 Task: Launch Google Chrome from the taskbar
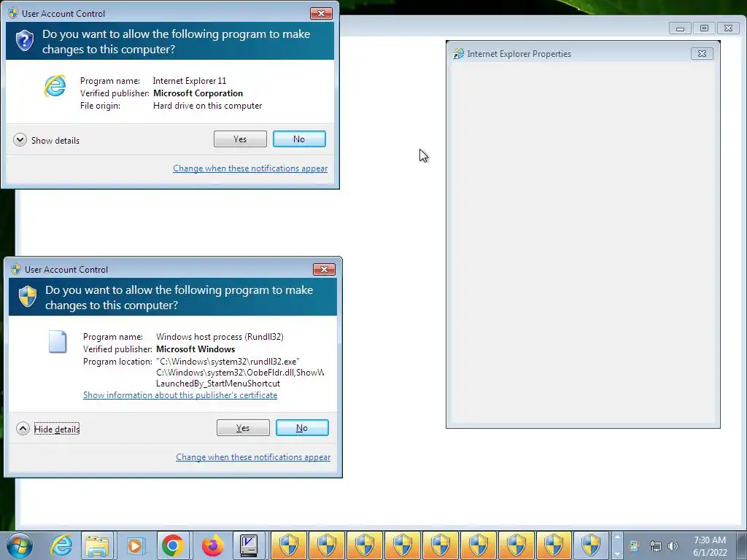coord(172,545)
